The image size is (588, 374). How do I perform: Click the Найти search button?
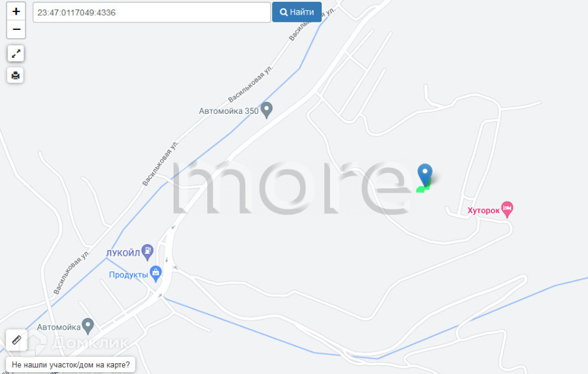(x=297, y=12)
